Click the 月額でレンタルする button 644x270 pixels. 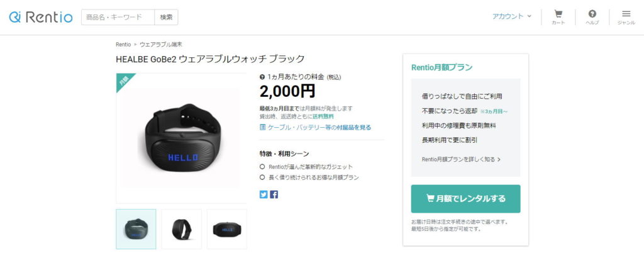466,199
